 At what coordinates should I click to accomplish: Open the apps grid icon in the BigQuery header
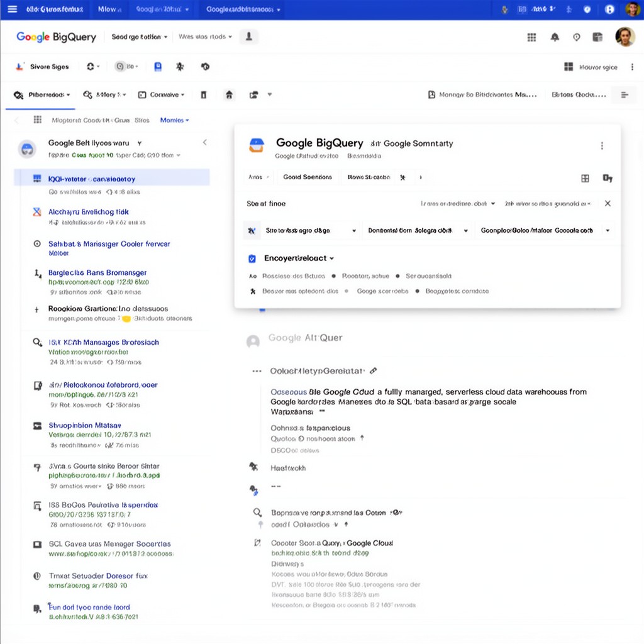(x=531, y=37)
